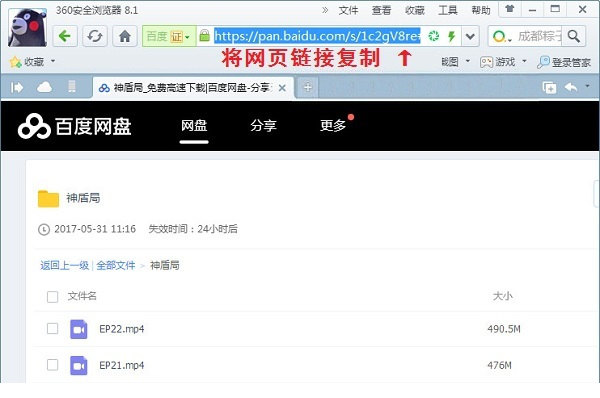Click the 476M size value
This screenshot has width=600, height=398.
pyautogui.click(x=499, y=365)
